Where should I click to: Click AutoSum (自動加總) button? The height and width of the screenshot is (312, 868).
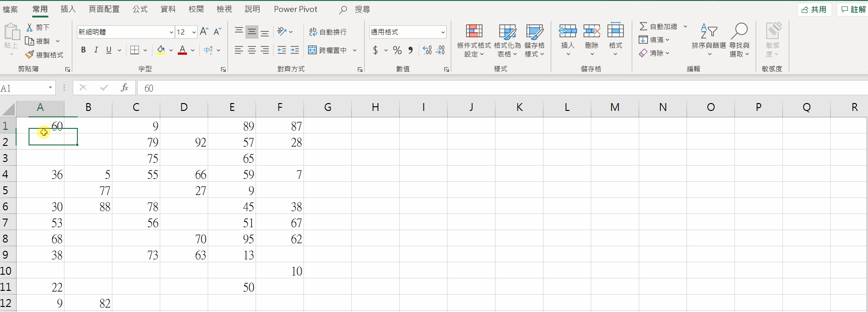point(658,26)
